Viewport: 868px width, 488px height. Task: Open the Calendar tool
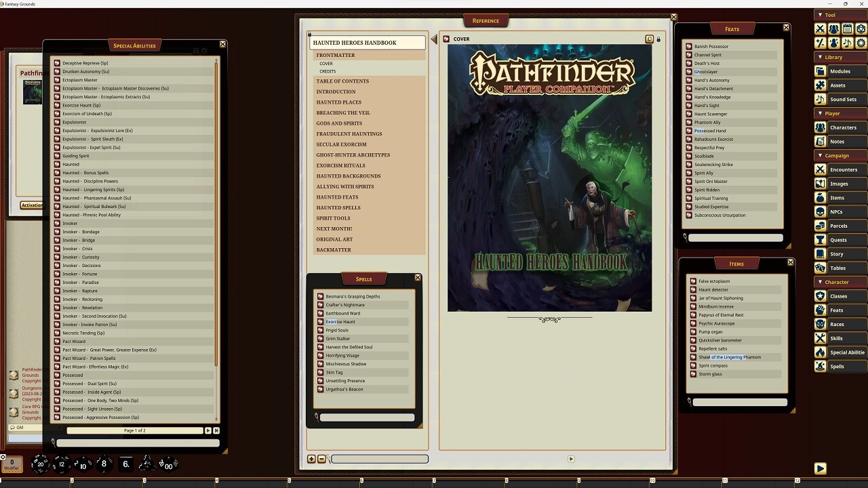pyautogui.click(x=848, y=28)
